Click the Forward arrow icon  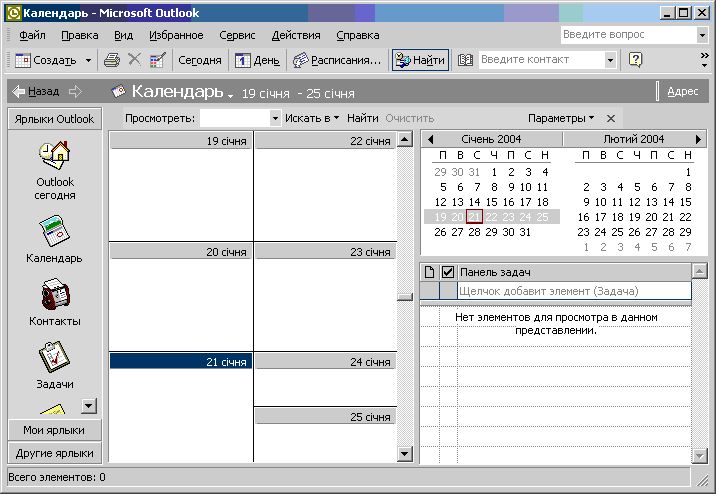[x=75, y=91]
